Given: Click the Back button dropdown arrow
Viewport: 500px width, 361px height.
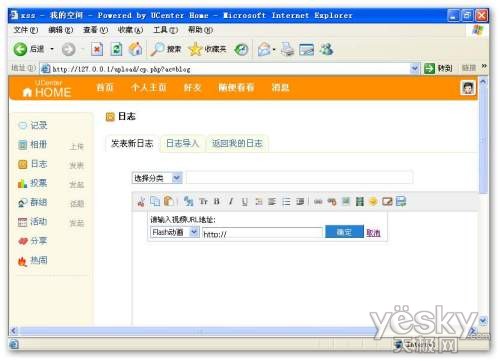Looking at the screenshot, I should pos(52,49).
